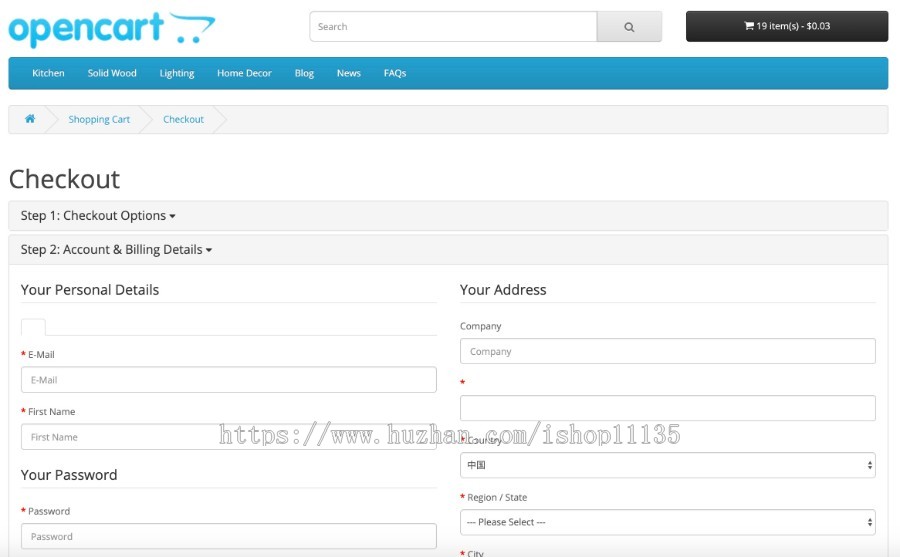Viewport: 900px width, 557px height.
Task: Follow the Checkout breadcrumb link
Action: (x=183, y=119)
